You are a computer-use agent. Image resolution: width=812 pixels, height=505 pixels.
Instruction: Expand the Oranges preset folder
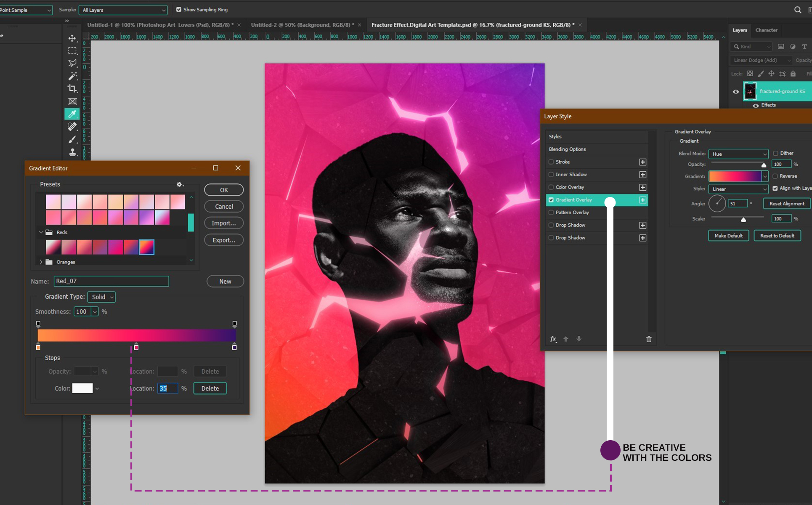click(41, 262)
